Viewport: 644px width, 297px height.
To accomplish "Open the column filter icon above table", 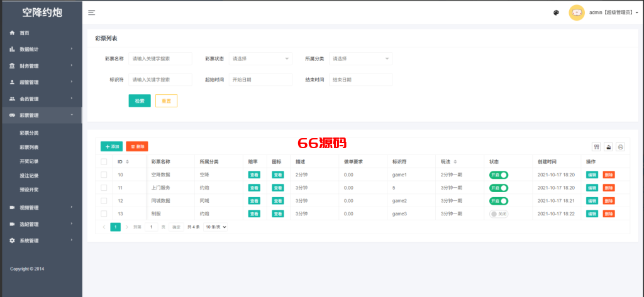I will click(x=596, y=146).
